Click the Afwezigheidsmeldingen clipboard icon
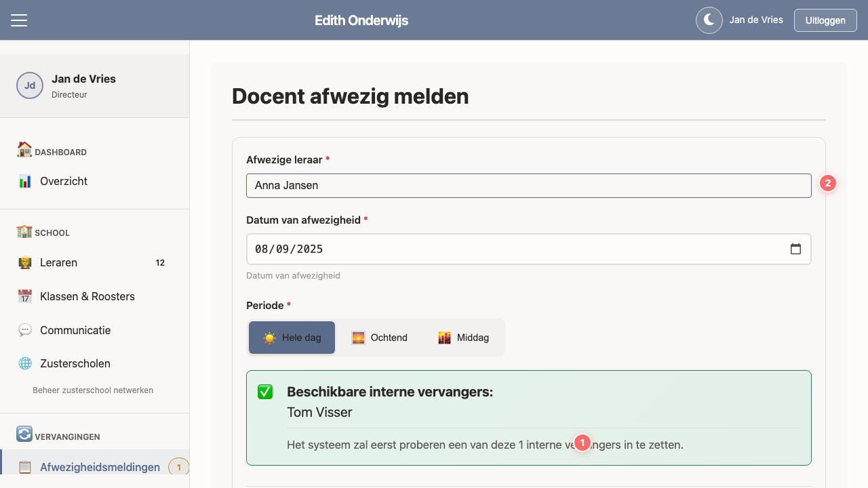 tap(25, 467)
